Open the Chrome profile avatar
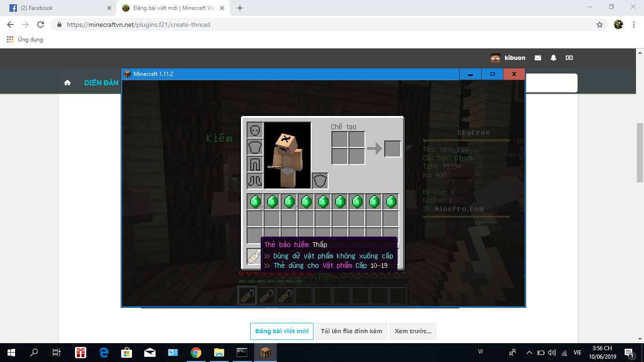 [x=619, y=25]
